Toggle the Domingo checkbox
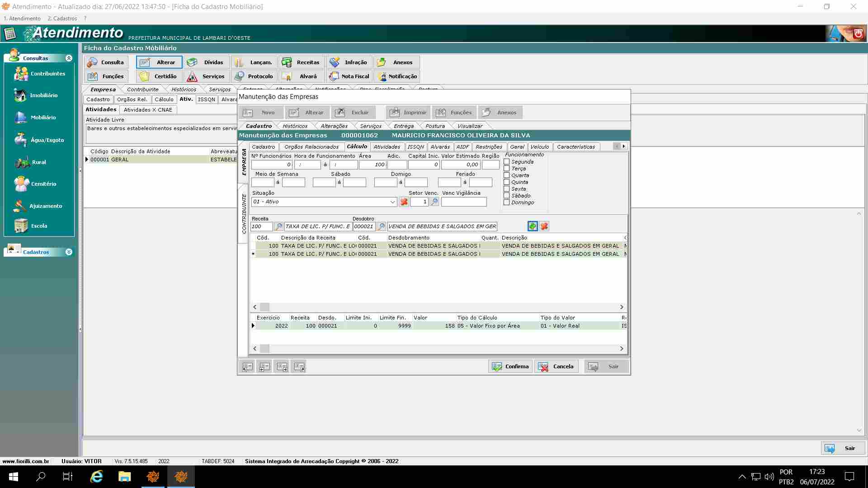Image resolution: width=868 pixels, height=488 pixels. coord(507,202)
